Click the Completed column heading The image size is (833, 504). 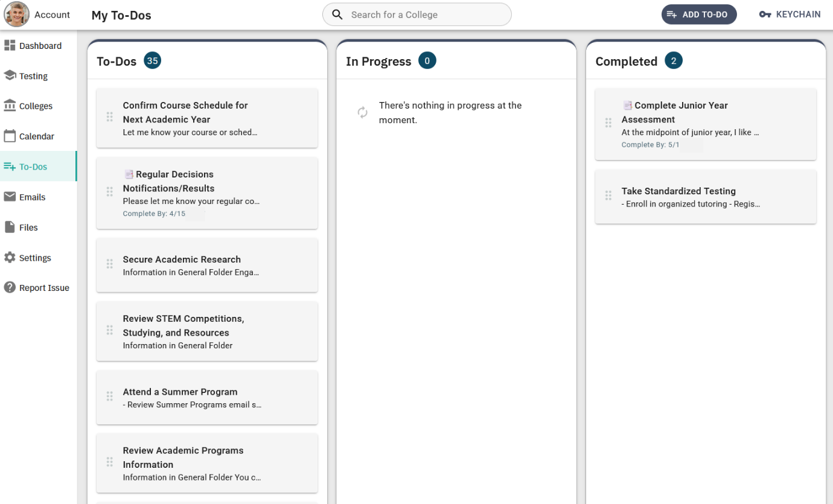626,61
